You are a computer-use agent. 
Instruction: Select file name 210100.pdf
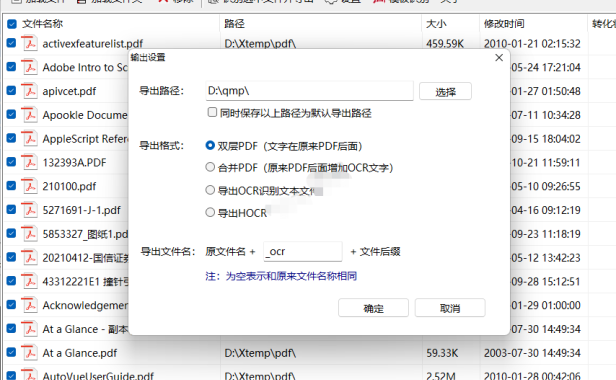click(69, 186)
